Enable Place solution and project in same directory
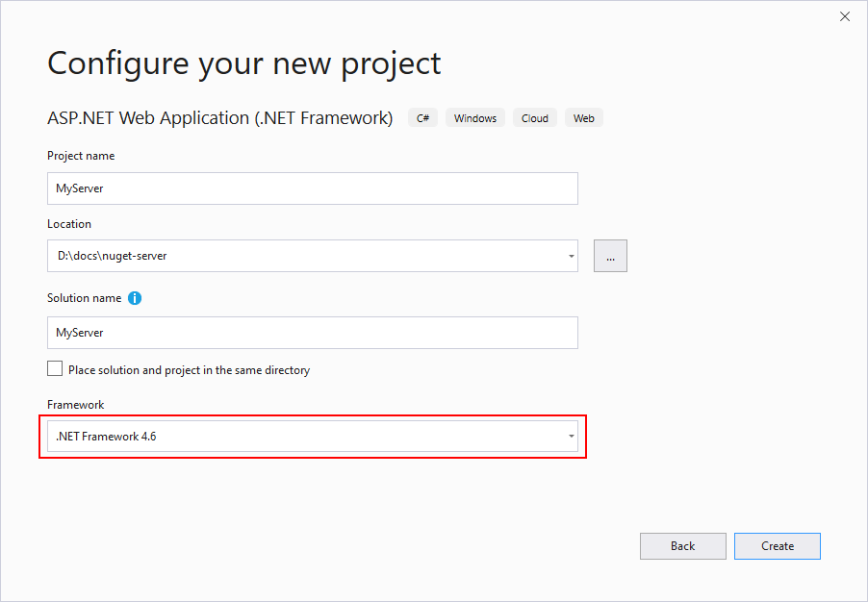The image size is (868, 602). click(55, 369)
